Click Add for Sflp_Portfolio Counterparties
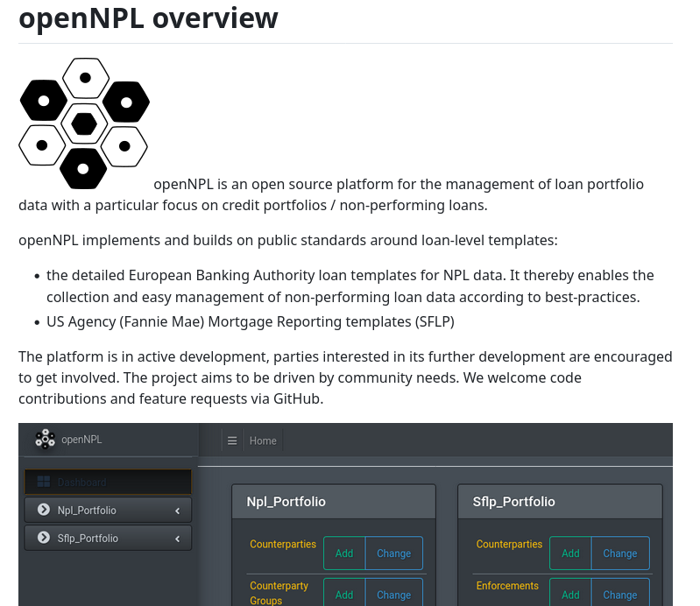Viewport: 700px width, 606px height. (x=570, y=553)
